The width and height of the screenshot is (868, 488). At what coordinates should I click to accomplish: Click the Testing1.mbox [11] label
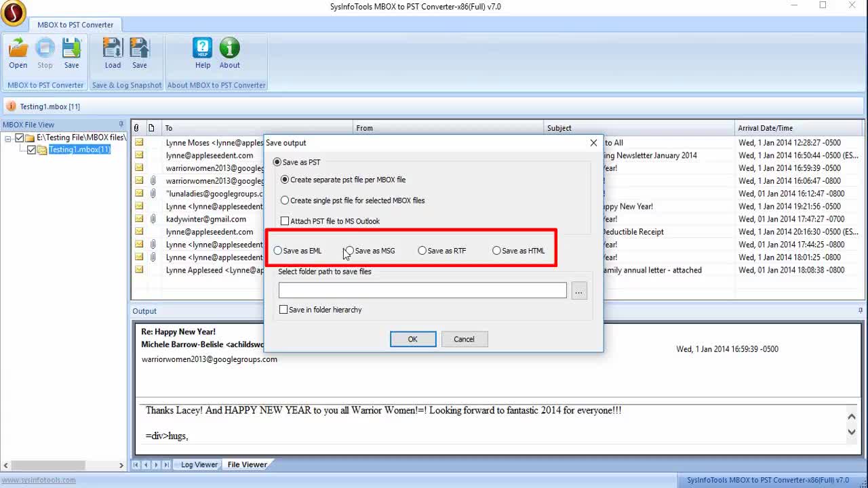pos(50,106)
